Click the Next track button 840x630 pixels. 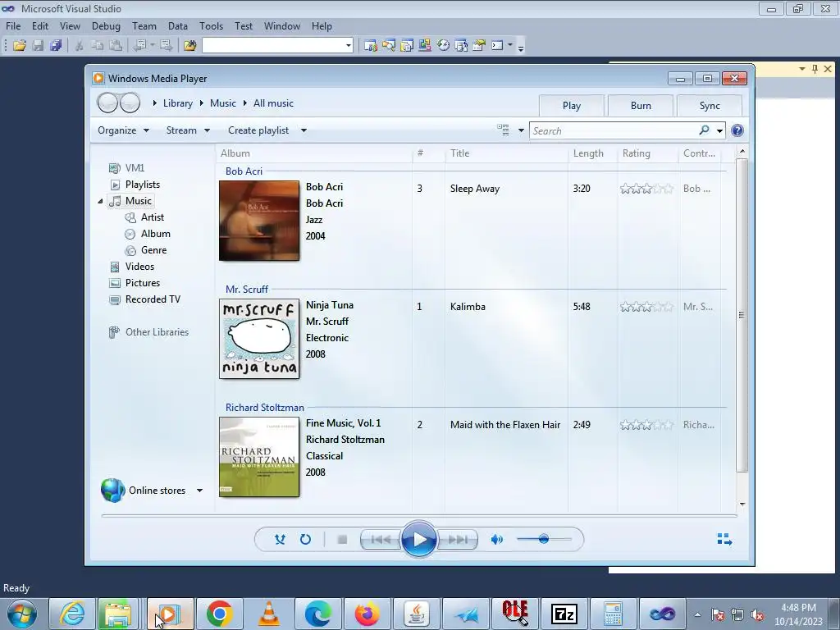click(457, 540)
